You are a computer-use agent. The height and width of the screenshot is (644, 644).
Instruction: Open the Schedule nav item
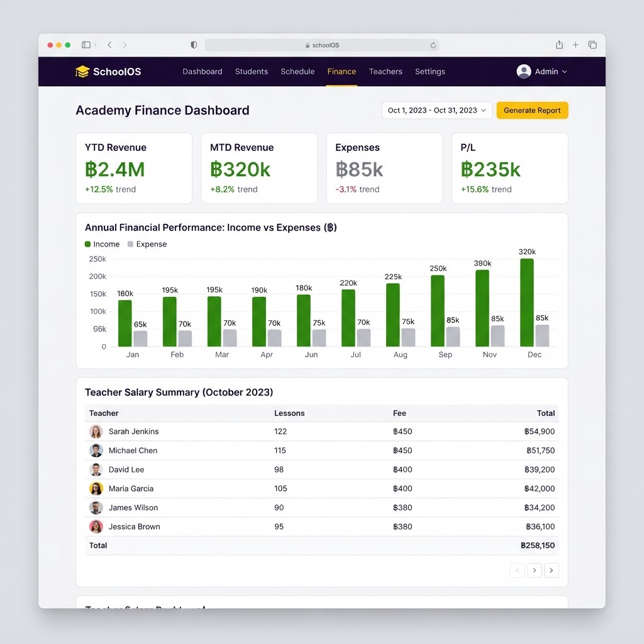click(297, 72)
